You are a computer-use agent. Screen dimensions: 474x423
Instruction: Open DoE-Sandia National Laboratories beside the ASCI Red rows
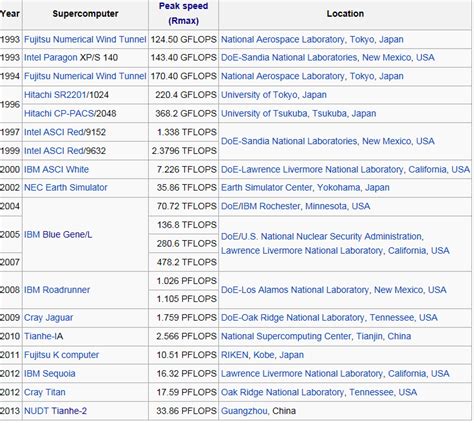tap(289, 141)
